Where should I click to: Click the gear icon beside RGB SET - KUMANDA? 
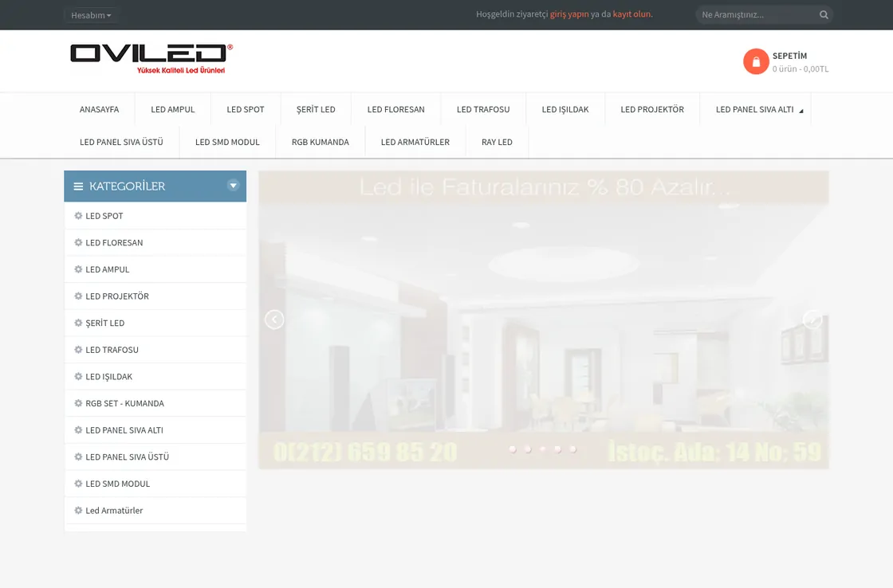(79, 403)
